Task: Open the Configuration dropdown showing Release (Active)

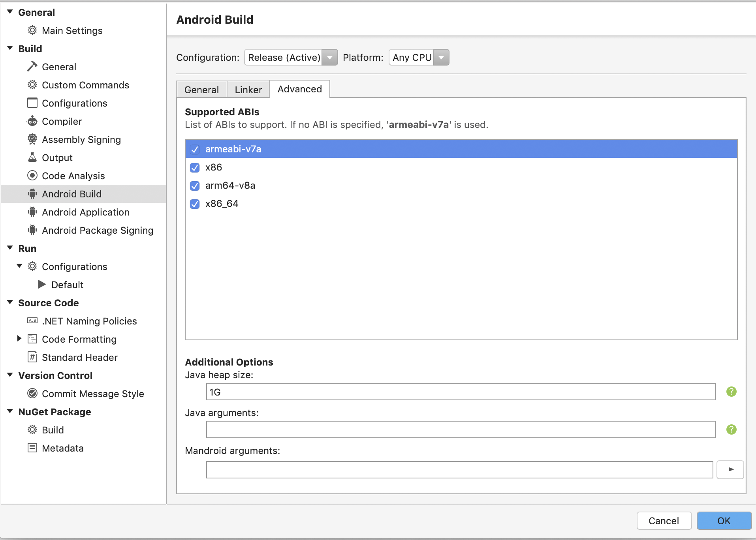Action: 291,57
